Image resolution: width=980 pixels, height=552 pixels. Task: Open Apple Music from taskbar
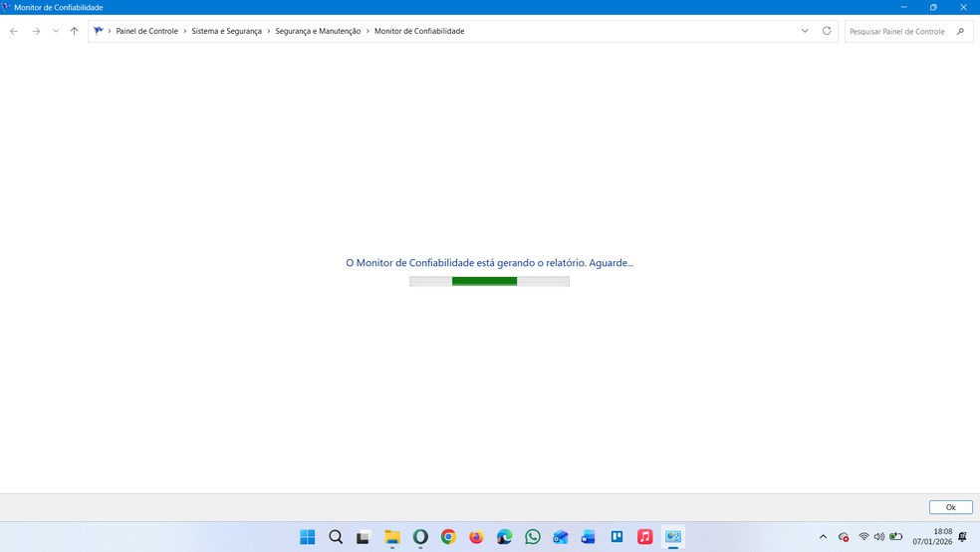[645, 537]
